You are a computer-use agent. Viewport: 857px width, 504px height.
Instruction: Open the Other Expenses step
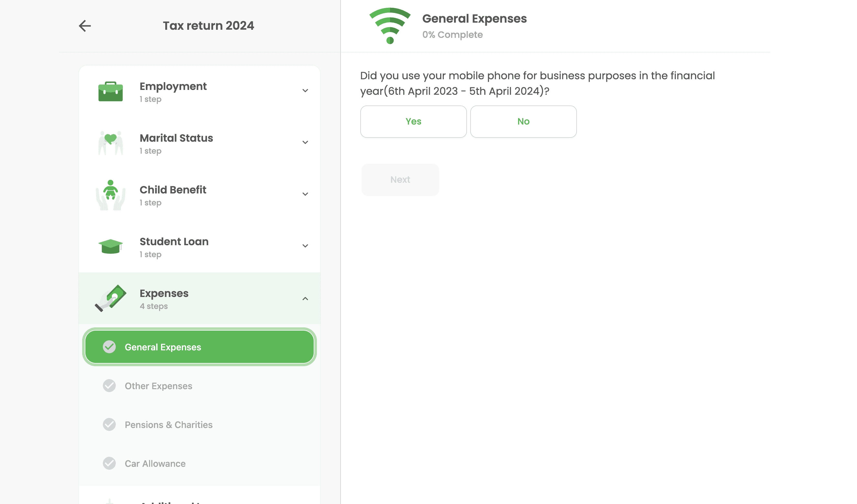(158, 386)
